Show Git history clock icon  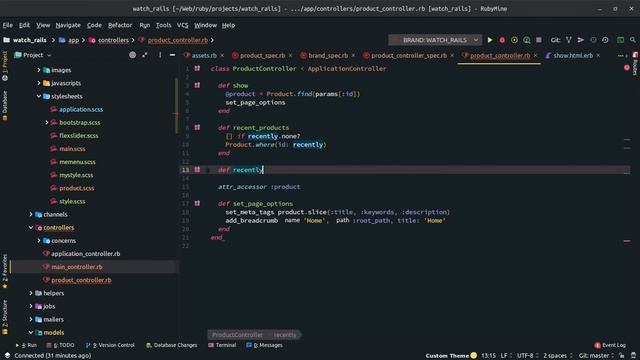click(593, 40)
